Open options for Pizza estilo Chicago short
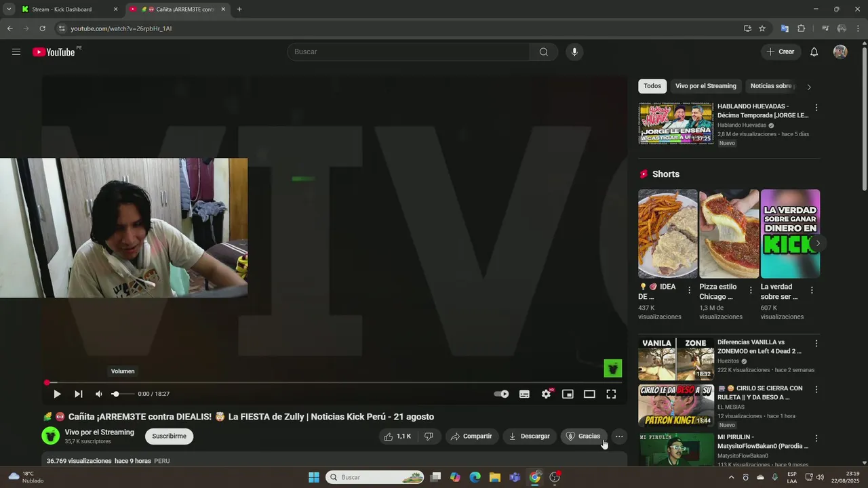Viewport: 868px width, 488px height. click(751, 290)
